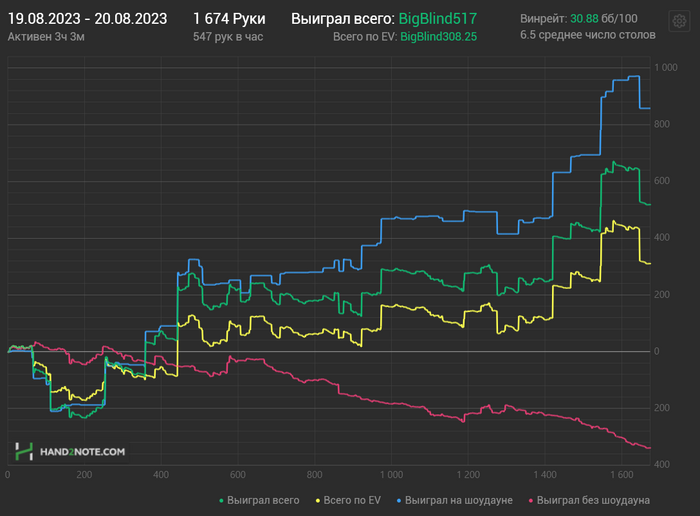Click the y-axis zero label
Screen dimensions: 700x516
coord(656,351)
